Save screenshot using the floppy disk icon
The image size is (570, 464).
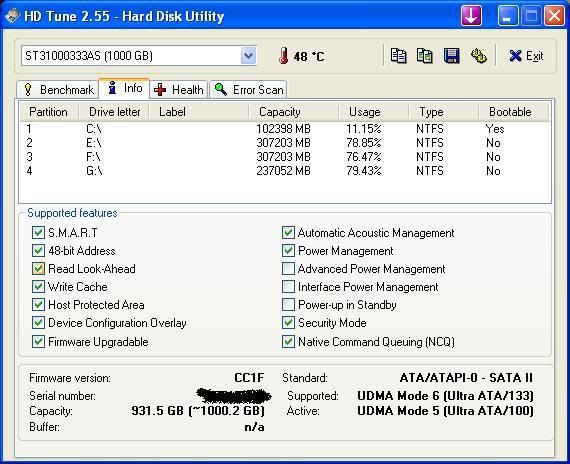[x=452, y=56]
